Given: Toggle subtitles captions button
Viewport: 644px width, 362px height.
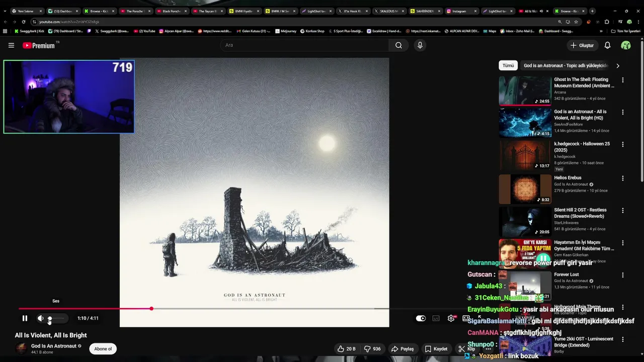Looking at the screenshot, I should (x=436, y=318).
